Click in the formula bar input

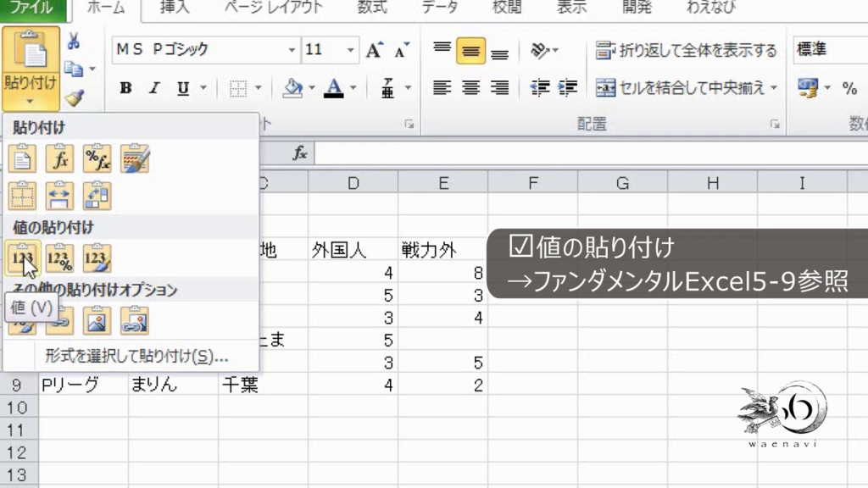[591, 152]
